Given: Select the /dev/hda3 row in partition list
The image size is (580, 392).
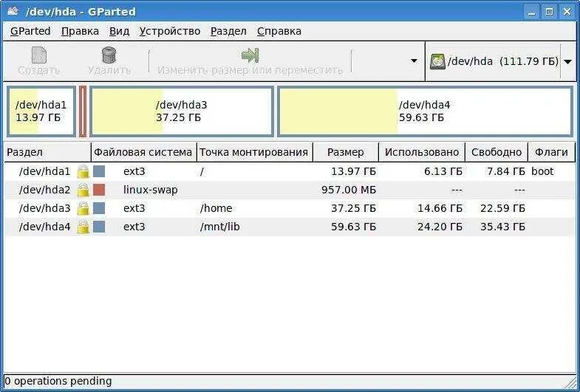Looking at the screenshot, I should tap(290, 209).
